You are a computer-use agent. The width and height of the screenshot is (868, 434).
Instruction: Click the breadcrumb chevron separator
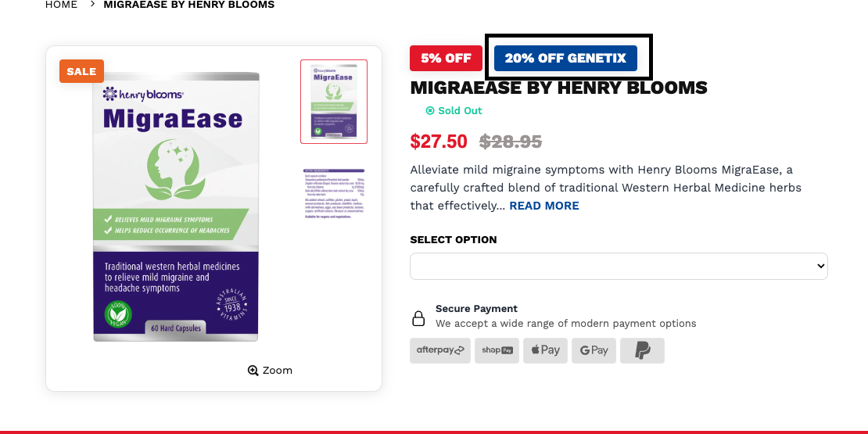(92, 5)
